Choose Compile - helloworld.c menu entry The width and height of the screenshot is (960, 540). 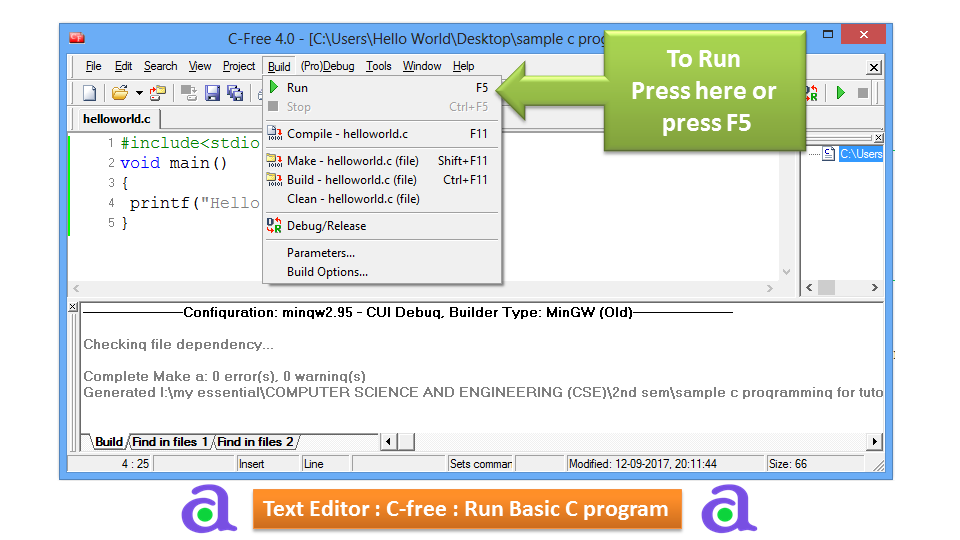point(383,133)
